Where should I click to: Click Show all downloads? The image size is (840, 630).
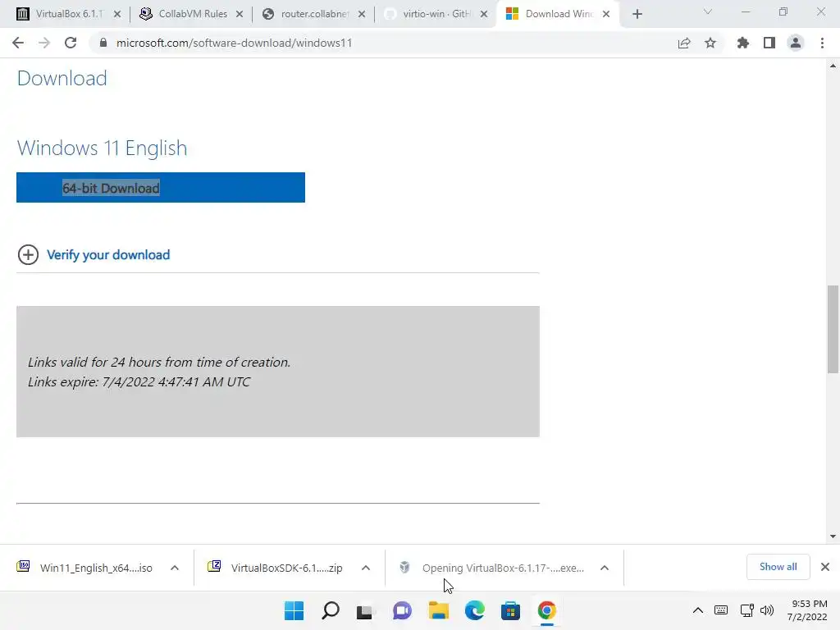tap(778, 567)
